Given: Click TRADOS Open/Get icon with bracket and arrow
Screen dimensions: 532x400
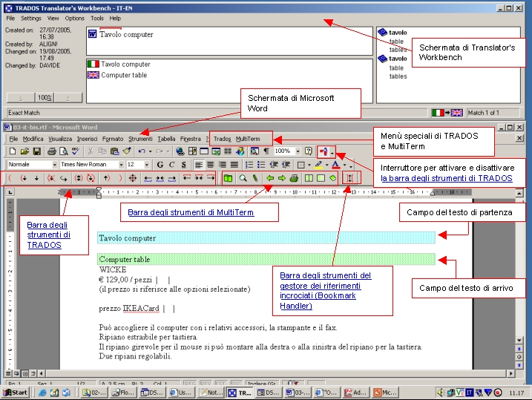Looking at the screenshot, I should (23, 178).
